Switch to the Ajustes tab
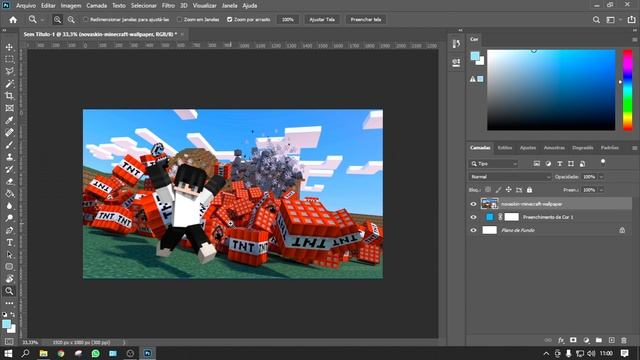 pyautogui.click(x=527, y=148)
